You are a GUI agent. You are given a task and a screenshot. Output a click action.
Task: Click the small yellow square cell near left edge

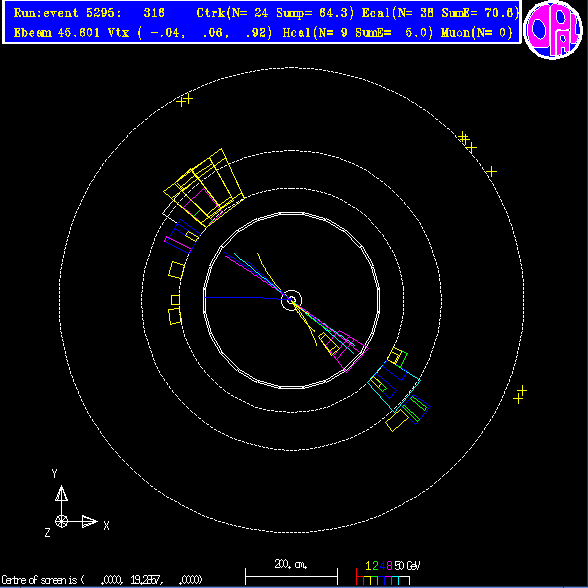[175, 300]
